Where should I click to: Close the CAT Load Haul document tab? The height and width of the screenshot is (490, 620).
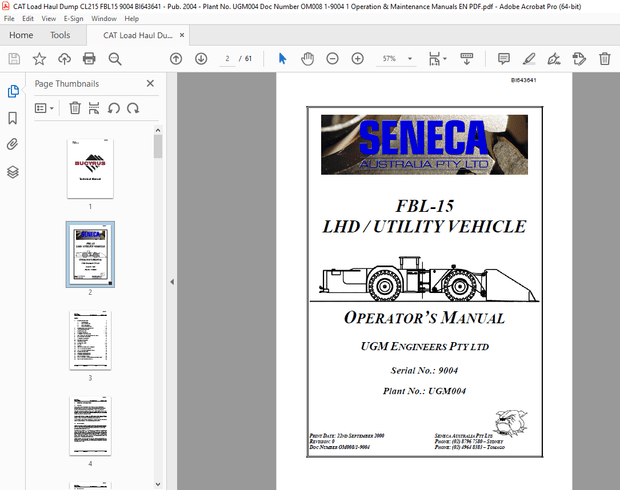pyautogui.click(x=182, y=35)
